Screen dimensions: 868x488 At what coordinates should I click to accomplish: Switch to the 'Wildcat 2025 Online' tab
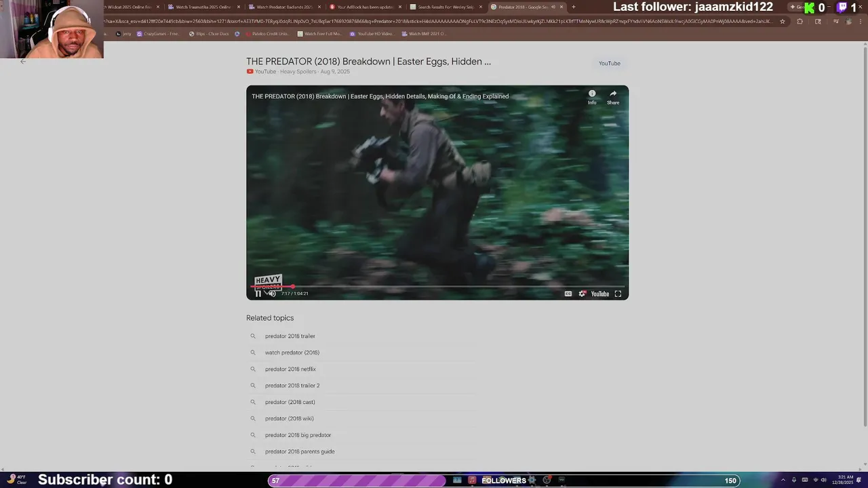[x=129, y=7]
